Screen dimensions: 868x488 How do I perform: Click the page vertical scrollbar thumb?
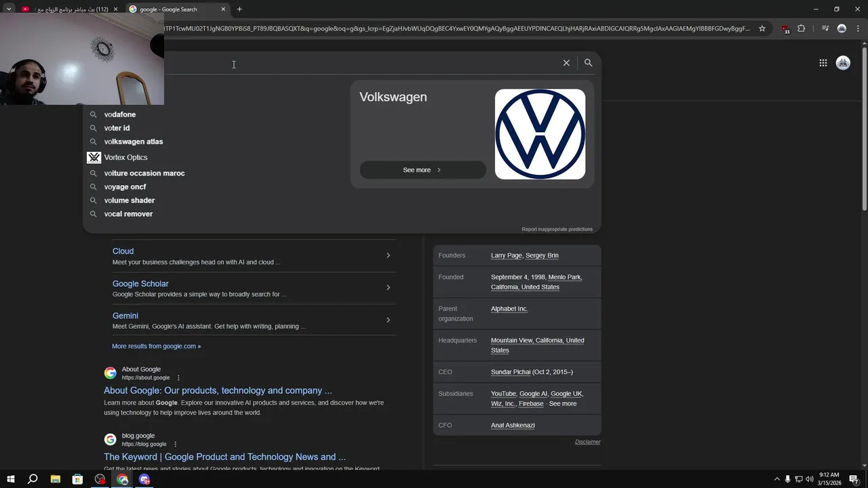(864, 129)
